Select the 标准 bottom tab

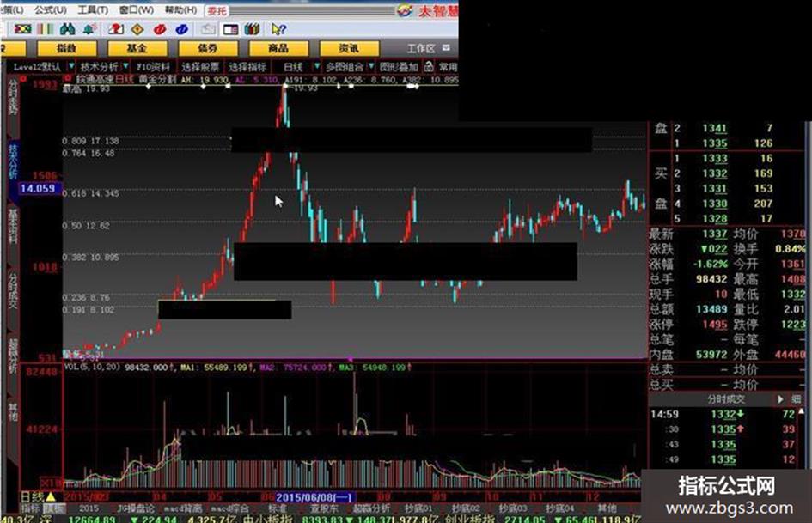(277, 508)
